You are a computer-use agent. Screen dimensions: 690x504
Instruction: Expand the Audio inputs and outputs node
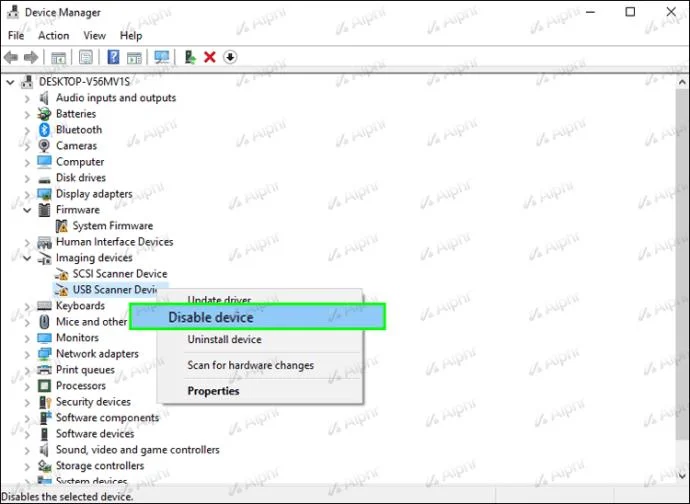27,99
